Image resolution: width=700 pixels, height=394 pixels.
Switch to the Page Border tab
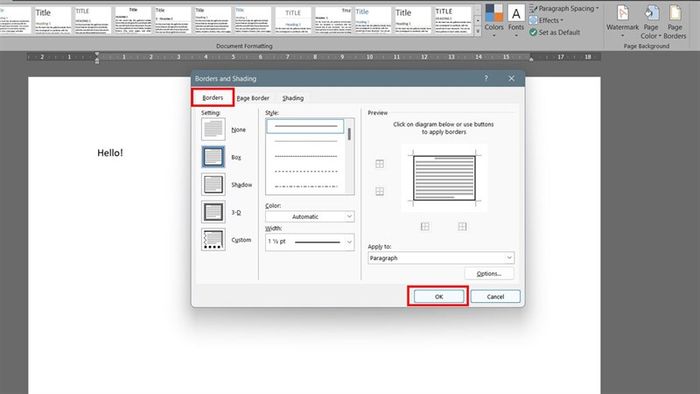pos(253,98)
